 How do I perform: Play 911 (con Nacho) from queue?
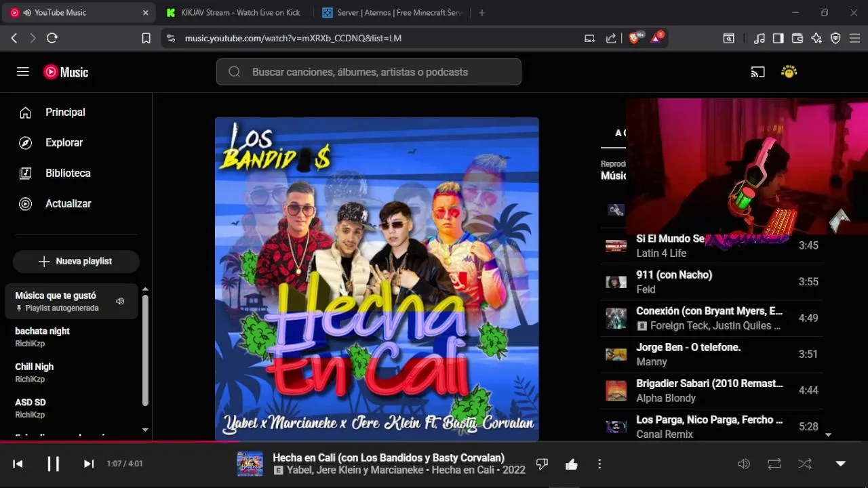(712, 282)
